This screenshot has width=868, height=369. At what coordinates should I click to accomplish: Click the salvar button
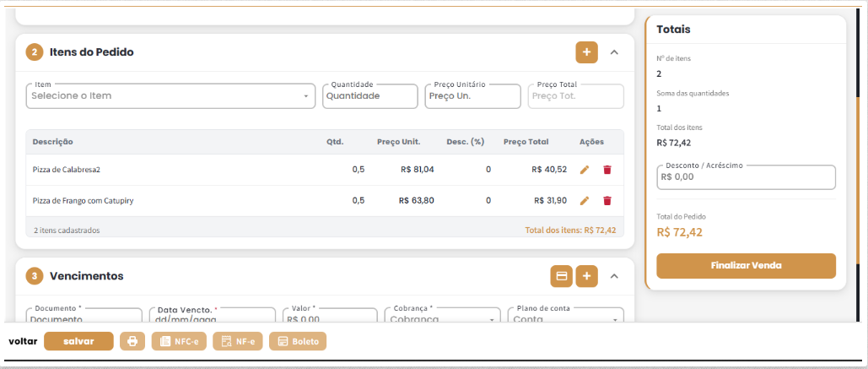point(78,341)
